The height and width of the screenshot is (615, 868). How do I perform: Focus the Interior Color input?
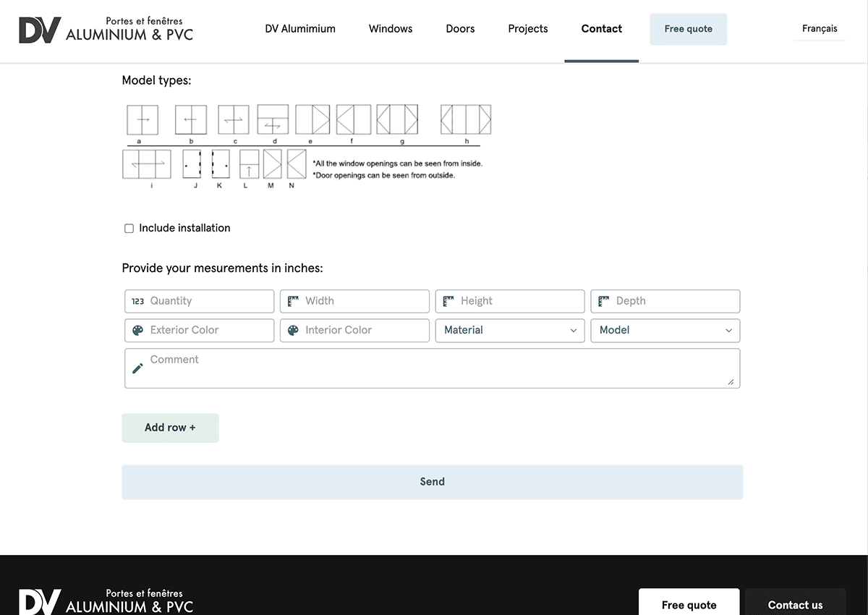click(354, 330)
